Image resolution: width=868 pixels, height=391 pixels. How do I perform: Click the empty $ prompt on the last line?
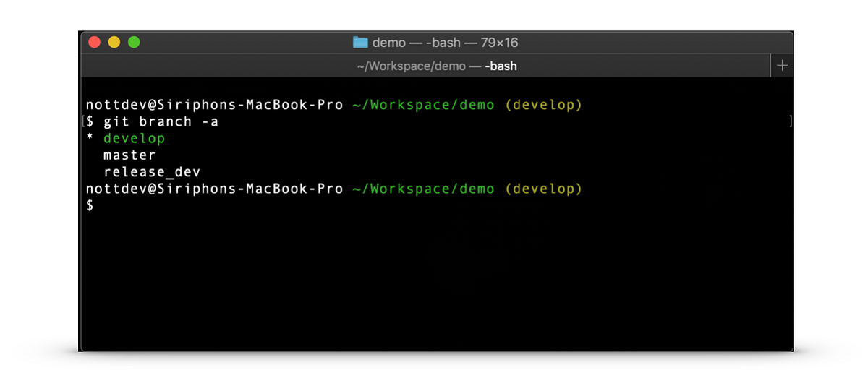[90, 205]
